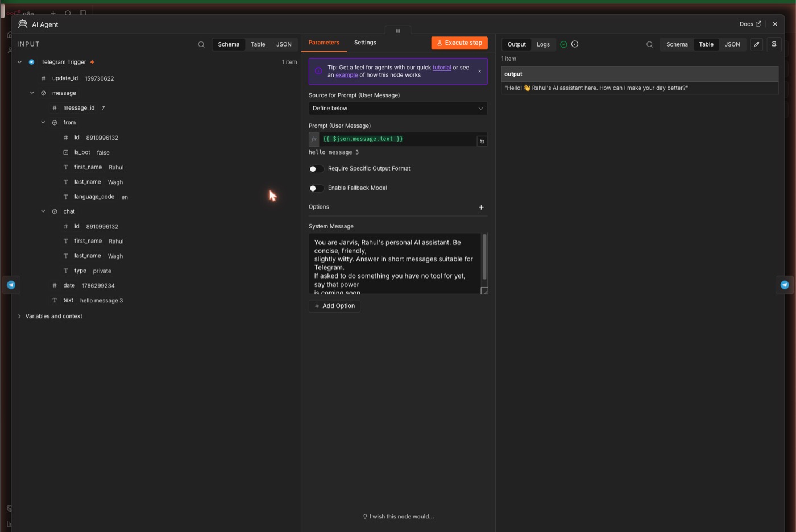
Task: Switch to the Settings tab
Action: point(365,43)
